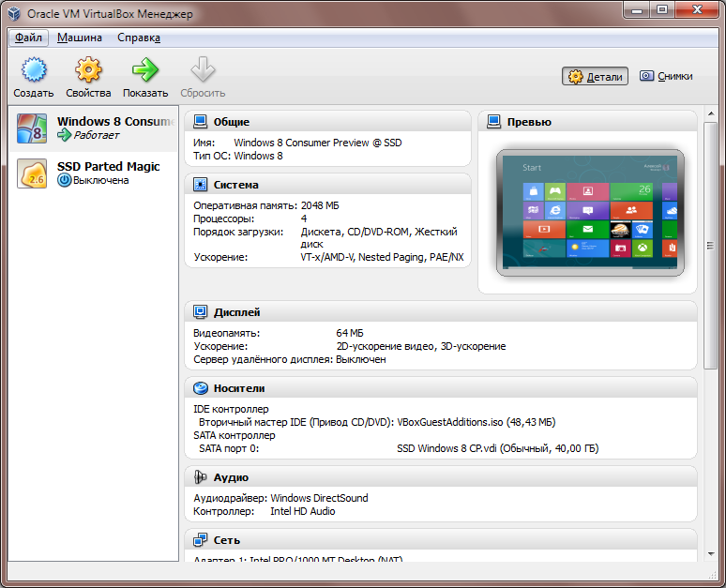Image resolution: width=726 pixels, height=588 pixels.
Task: Click the Сеть section header title
Action: coord(227,540)
